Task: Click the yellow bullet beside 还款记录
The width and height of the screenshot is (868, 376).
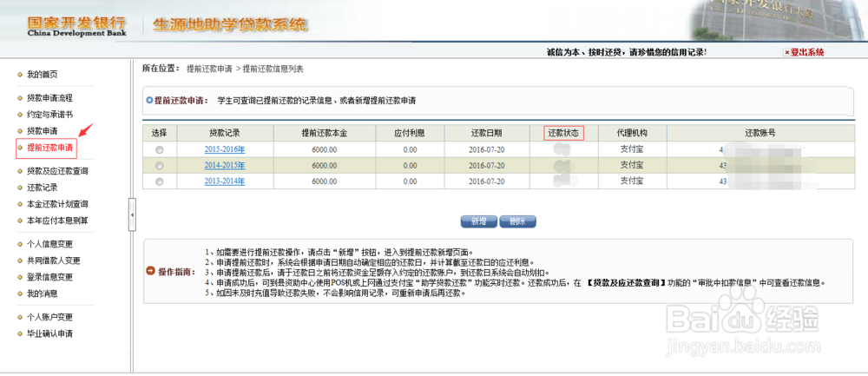Action: [x=20, y=188]
